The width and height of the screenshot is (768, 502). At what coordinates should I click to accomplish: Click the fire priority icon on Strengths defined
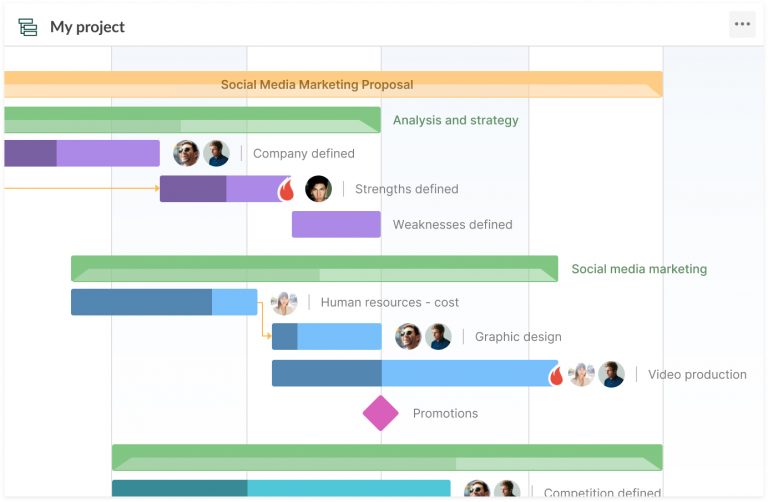point(287,190)
